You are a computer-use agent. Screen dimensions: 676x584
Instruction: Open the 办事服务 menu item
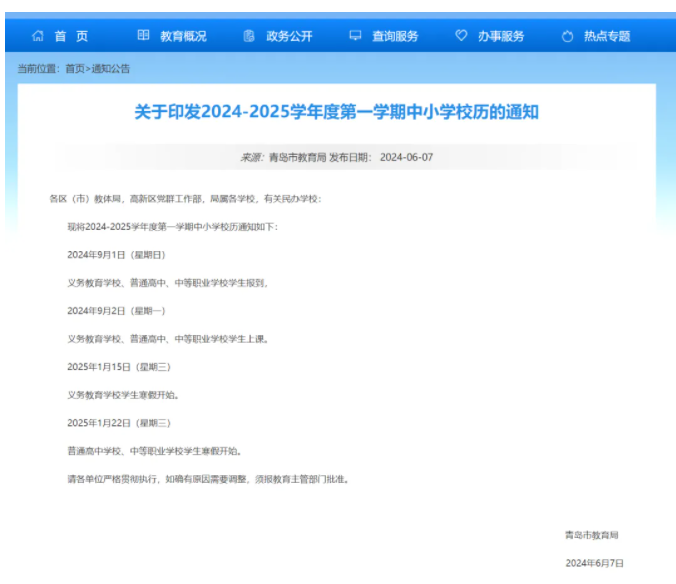[x=501, y=36]
